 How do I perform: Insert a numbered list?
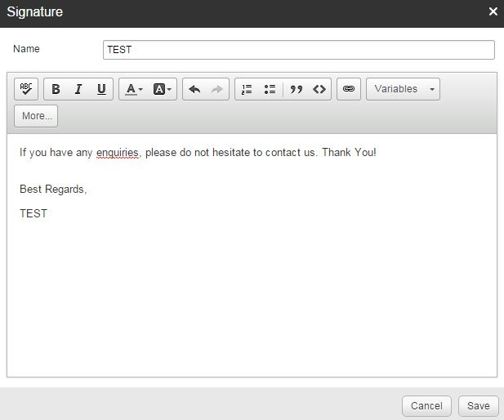(x=247, y=89)
